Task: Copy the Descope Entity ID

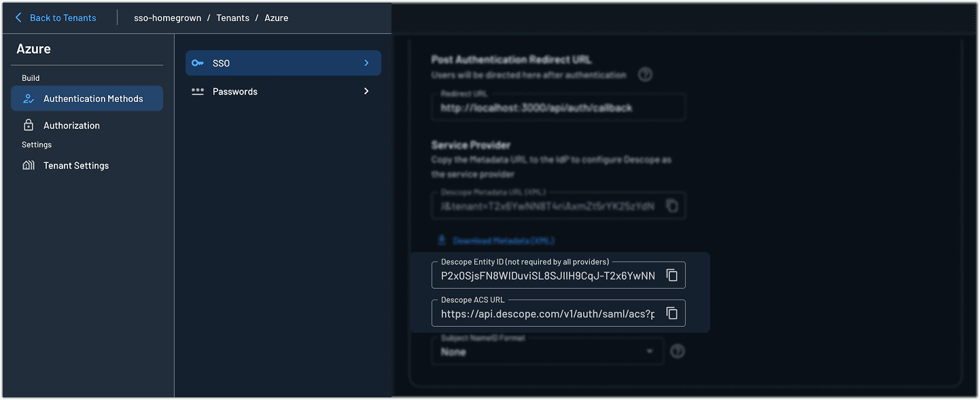Action: (x=672, y=275)
